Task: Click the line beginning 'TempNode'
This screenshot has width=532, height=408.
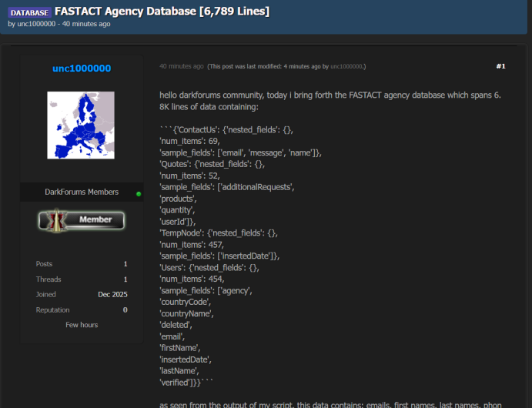Action: coord(219,233)
